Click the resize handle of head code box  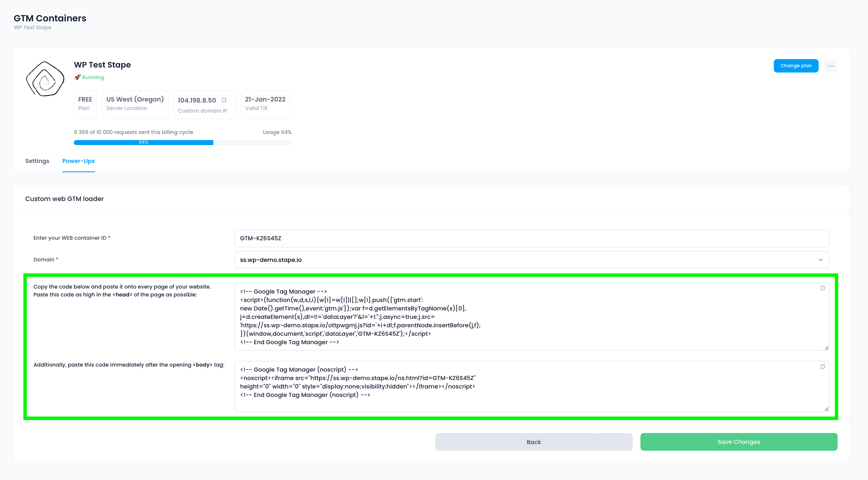click(x=826, y=348)
